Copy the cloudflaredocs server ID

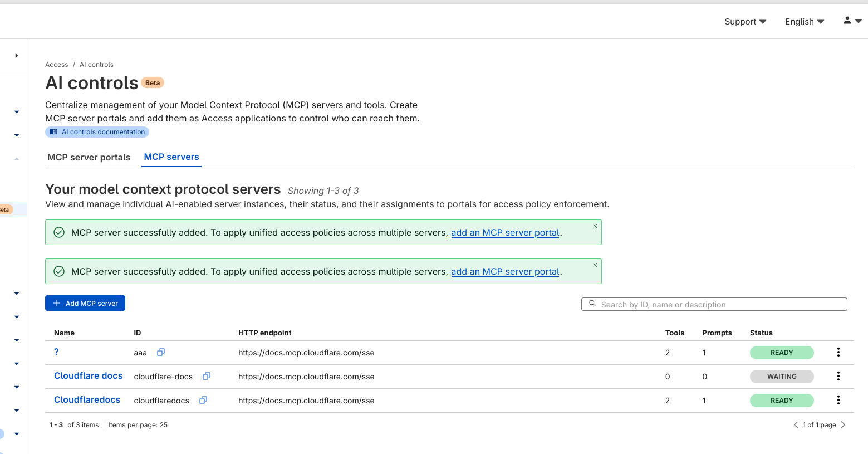[x=203, y=400]
